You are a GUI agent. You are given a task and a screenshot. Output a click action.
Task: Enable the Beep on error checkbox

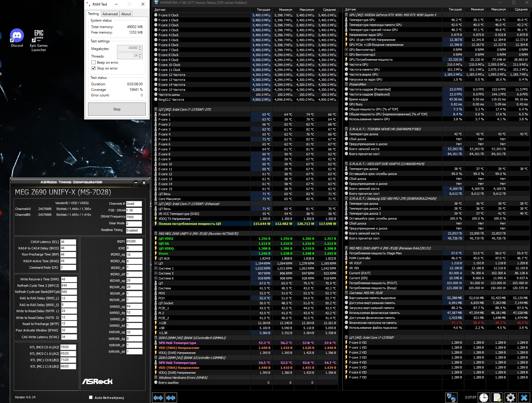[94, 62]
